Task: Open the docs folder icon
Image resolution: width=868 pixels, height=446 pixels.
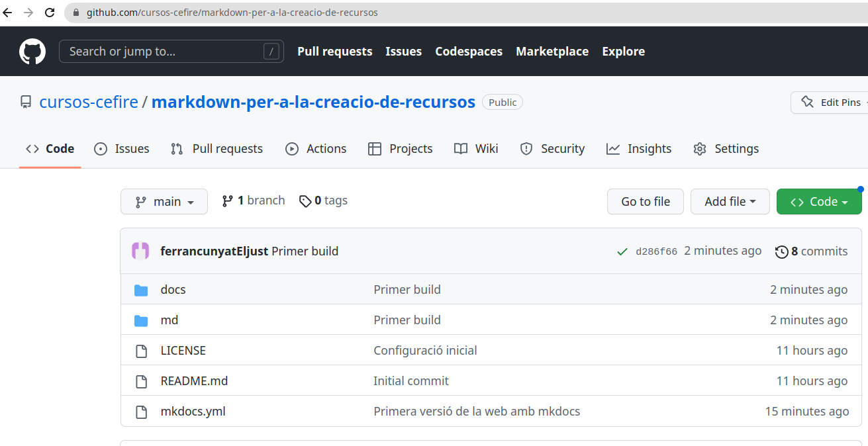Action: [141, 289]
